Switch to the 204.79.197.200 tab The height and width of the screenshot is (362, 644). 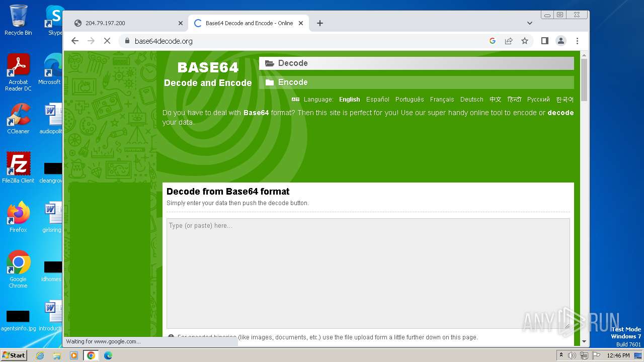click(x=128, y=23)
